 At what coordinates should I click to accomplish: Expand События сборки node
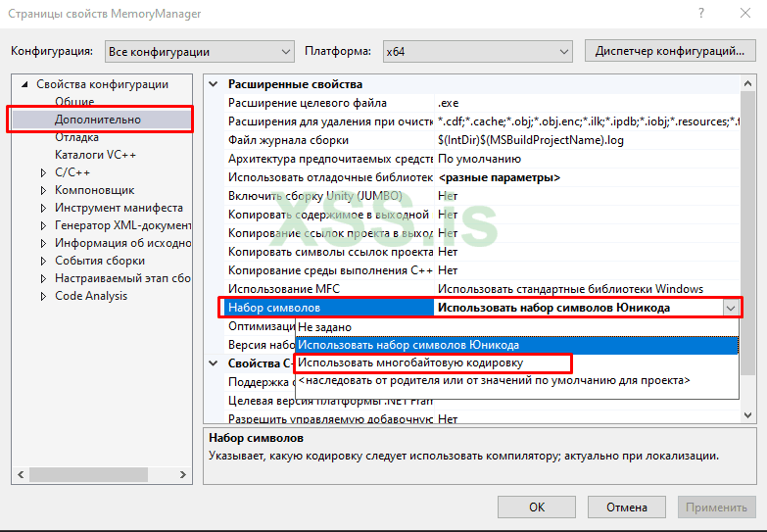(x=43, y=261)
